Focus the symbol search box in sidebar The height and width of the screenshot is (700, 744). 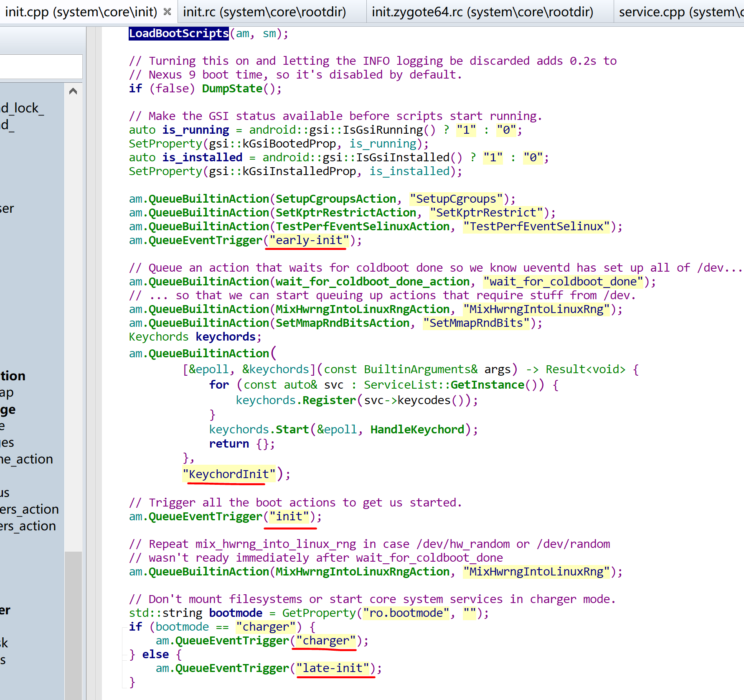41,66
